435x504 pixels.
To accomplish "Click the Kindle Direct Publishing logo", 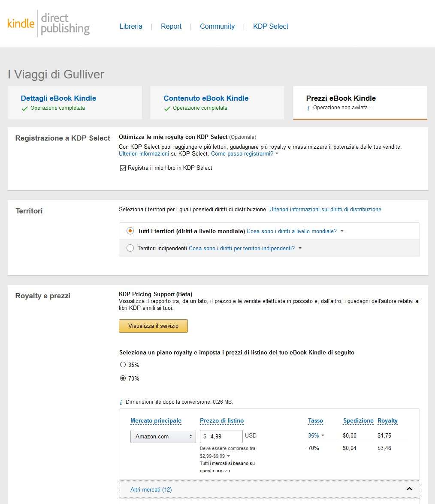I will pos(48,24).
